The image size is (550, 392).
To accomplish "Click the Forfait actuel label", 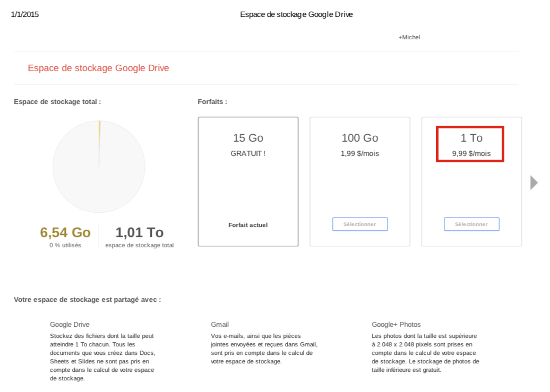I will pyautogui.click(x=248, y=225).
